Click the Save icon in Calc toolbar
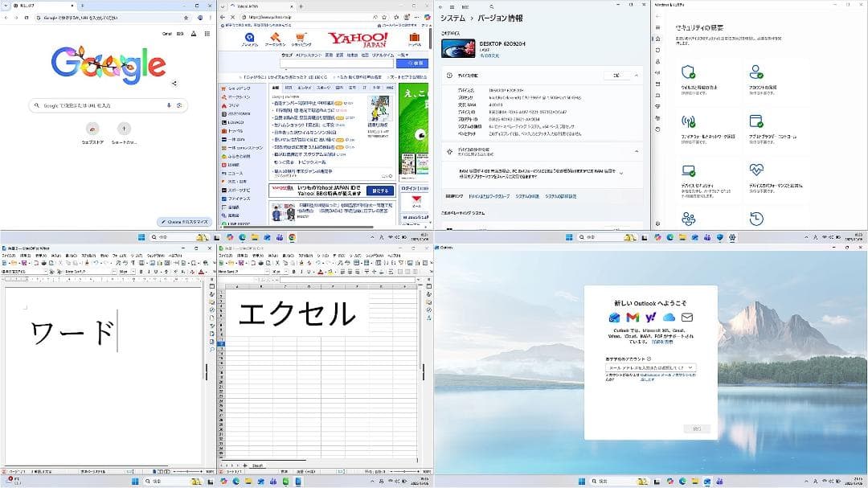The width and height of the screenshot is (868, 488). [241, 264]
